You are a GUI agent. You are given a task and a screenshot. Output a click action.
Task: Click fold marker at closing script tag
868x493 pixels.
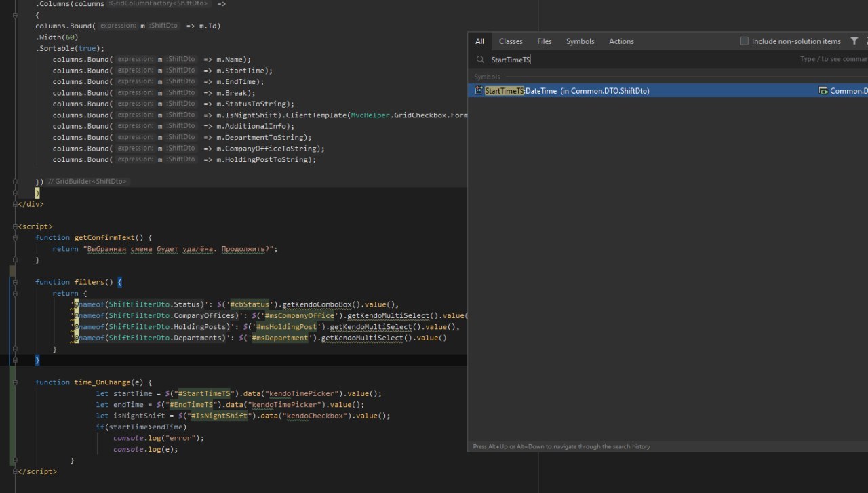[x=16, y=471]
